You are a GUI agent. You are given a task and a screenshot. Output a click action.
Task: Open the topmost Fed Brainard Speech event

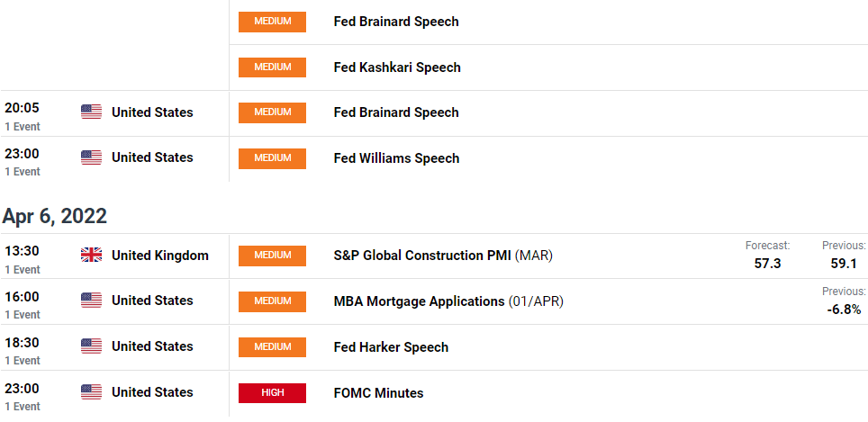tap(396, 22)
